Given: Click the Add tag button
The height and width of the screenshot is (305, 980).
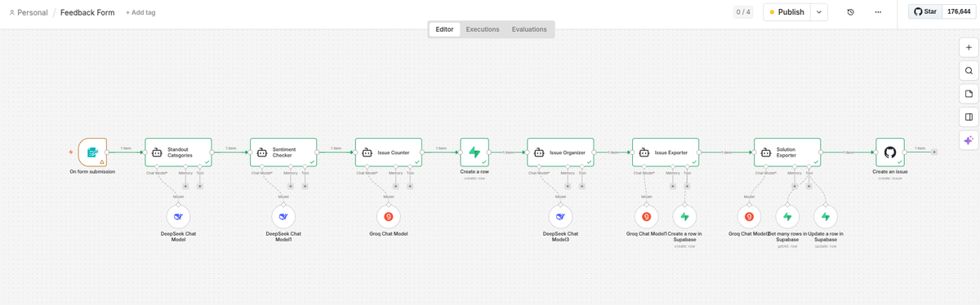Looking at the screenshot, I should coord(140,13).
